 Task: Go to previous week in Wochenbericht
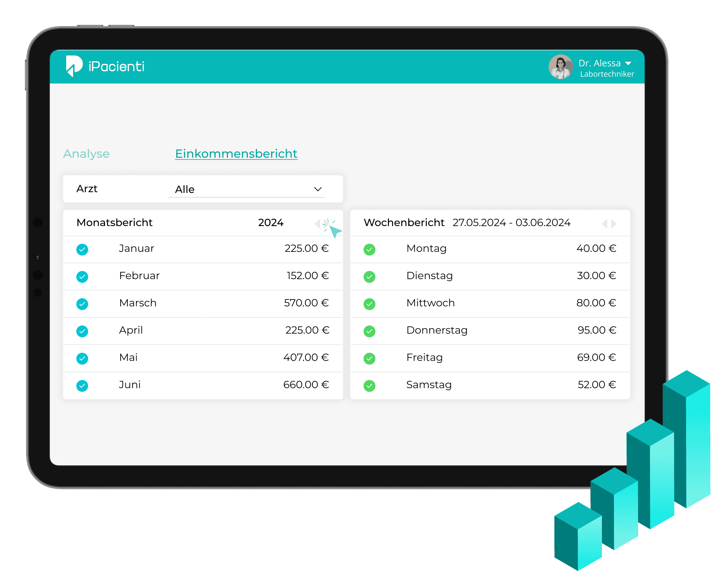click(604, 224)
